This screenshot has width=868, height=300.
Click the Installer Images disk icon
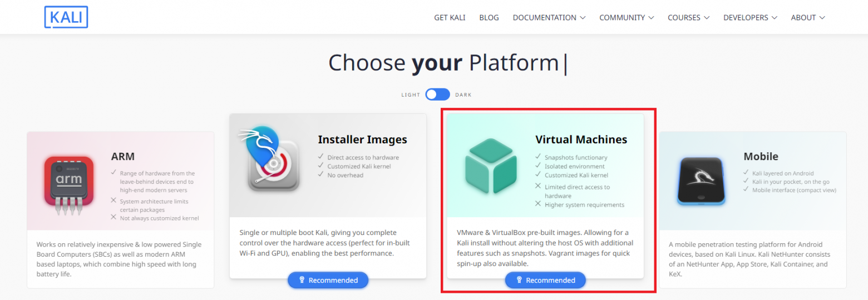click(269, 159)
